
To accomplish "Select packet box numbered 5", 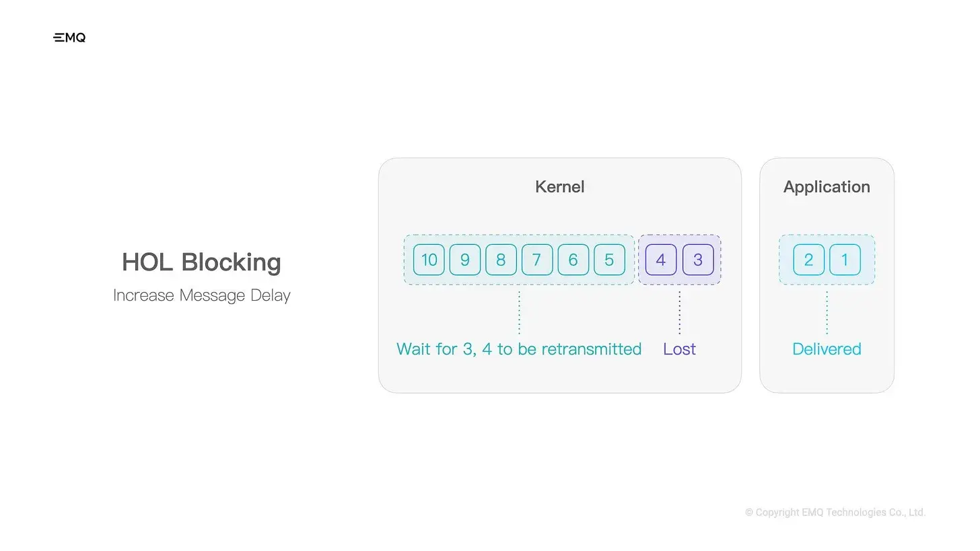I will tap(609, 260).
